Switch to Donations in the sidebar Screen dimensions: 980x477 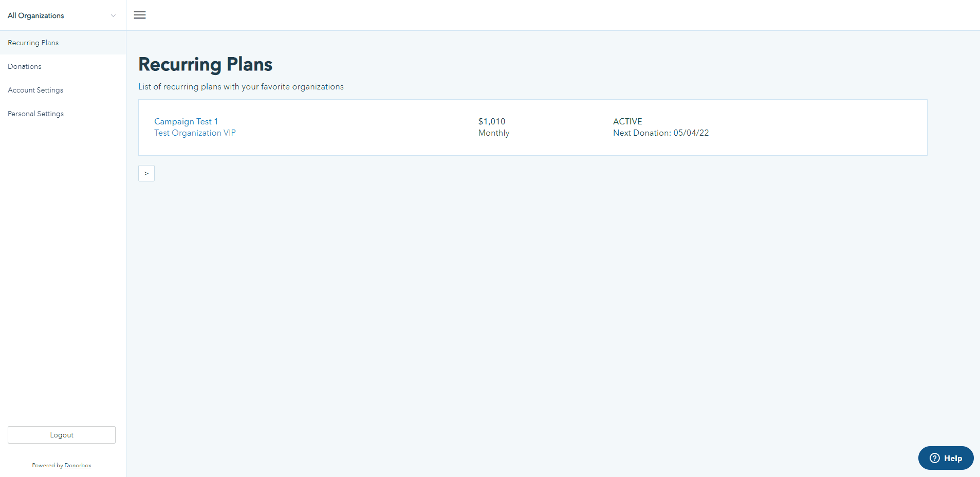click(x=25, y=66)
